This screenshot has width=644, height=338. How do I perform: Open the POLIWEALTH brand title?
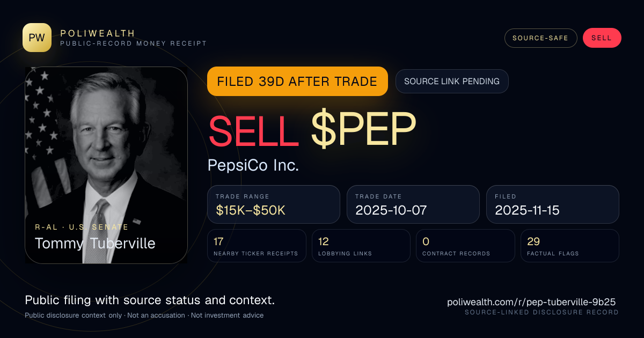pos(98,33)
